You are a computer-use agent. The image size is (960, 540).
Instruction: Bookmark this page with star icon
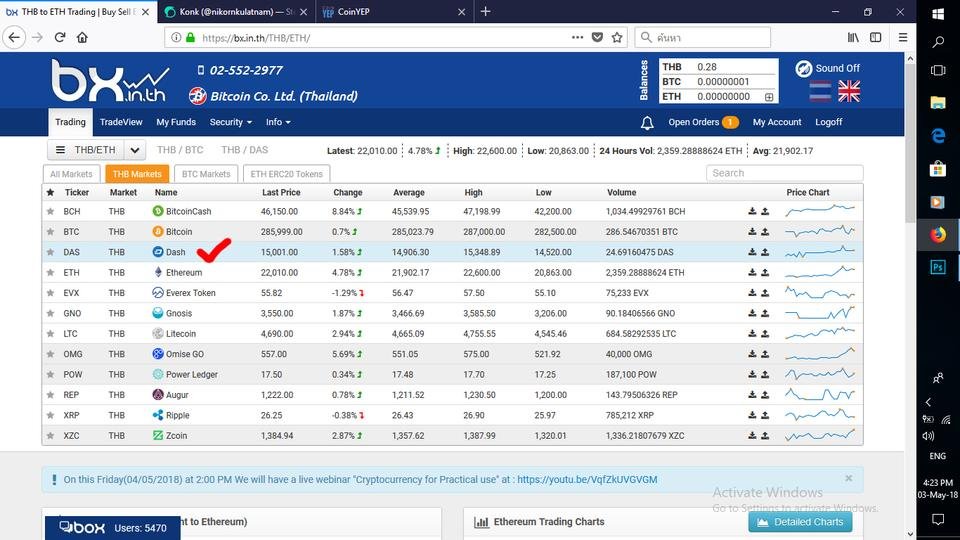coord(617,37)
